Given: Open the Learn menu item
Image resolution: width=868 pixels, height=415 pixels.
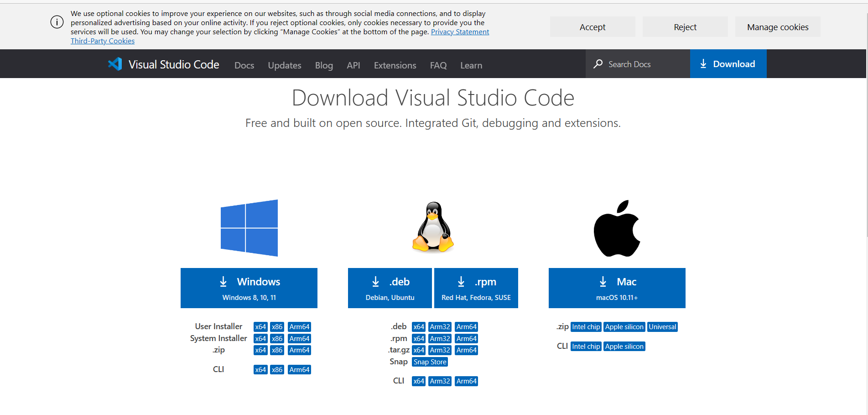Looking at the screenshot, I should [471, 65].
